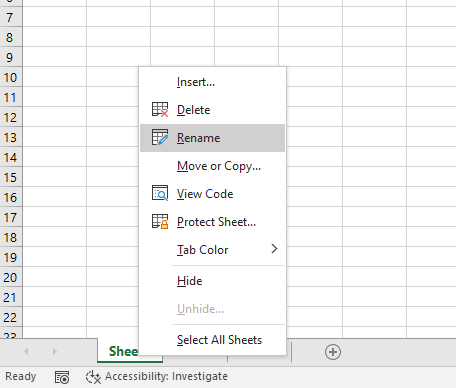
Task: Click the Delete sheet icon
Action: [x=160, y=110]
